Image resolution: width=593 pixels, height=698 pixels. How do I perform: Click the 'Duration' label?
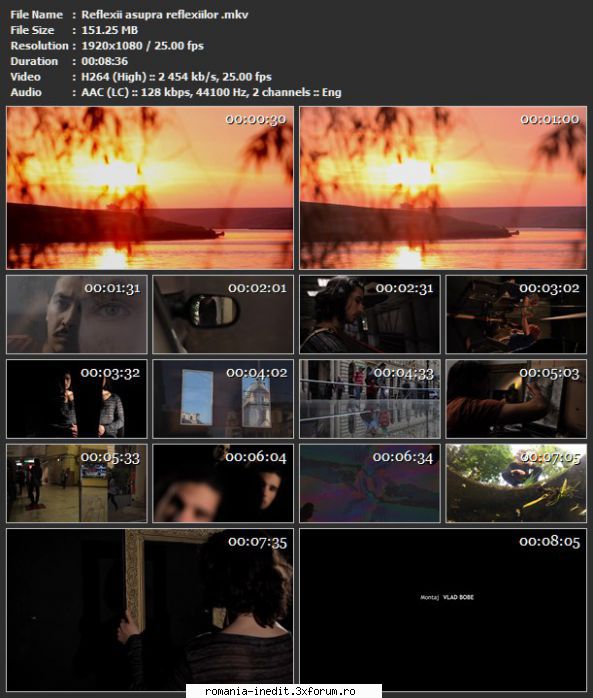pos(34,61)
